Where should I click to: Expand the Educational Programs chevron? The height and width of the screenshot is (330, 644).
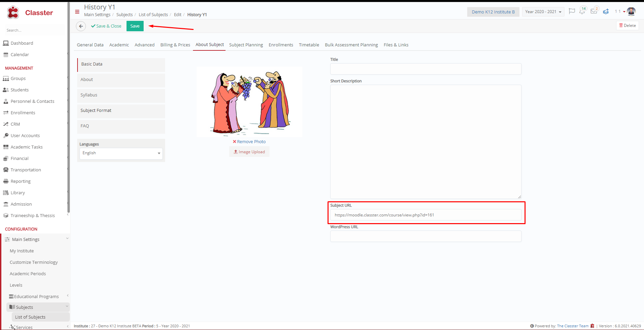[x=67, y=296]
